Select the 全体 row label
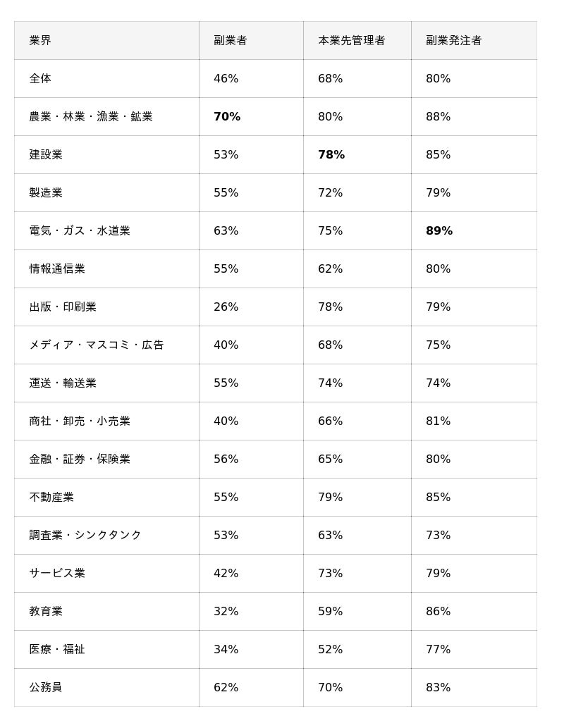 pyautogui.click(x=40, y=79)
